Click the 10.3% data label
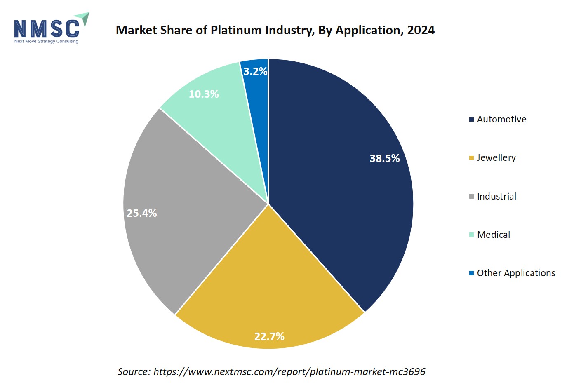Image resolution: width=588 pixels, height=385 pixels. [204, 94]
